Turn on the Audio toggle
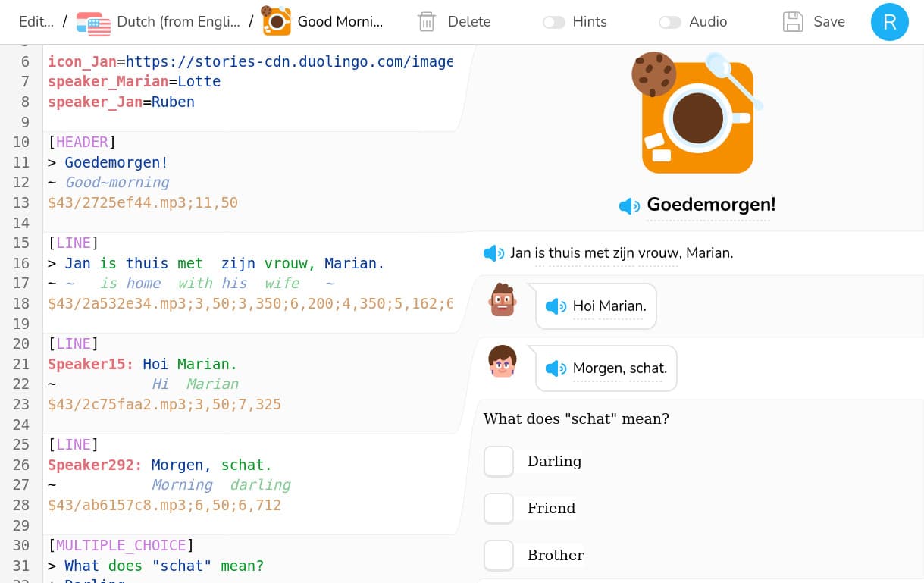This screenshot has width=924, height=583. pyautogui.click(x=670, y=22)
